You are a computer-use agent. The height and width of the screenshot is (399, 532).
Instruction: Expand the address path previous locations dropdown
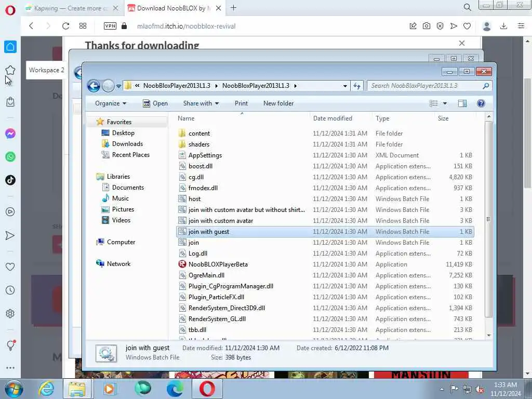click(345, 86)
